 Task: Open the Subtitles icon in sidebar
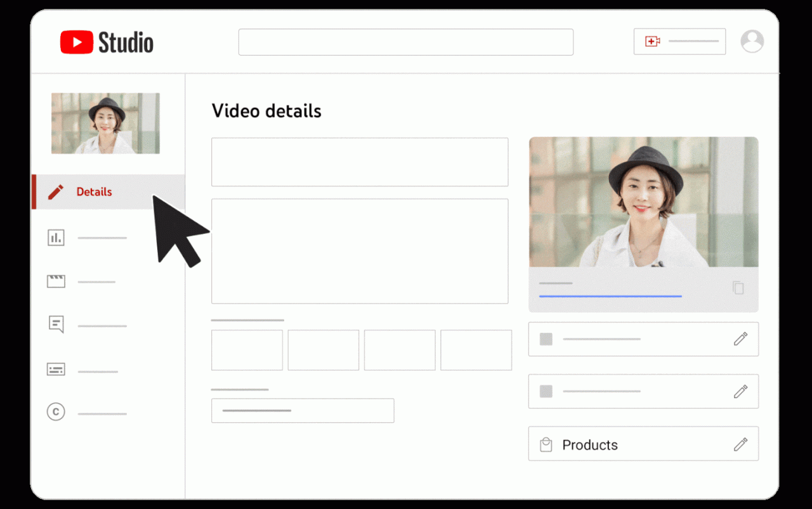[x=56, y=370]
